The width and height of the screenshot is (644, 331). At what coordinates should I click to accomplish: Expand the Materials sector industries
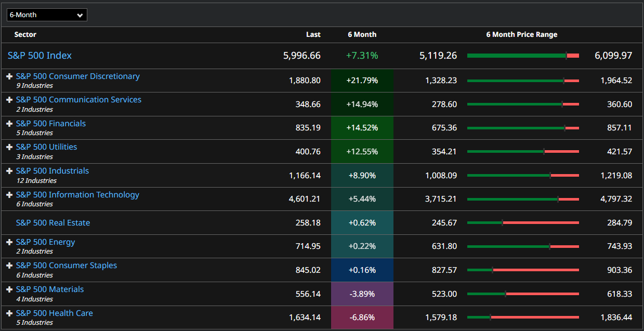coord(9,289)
